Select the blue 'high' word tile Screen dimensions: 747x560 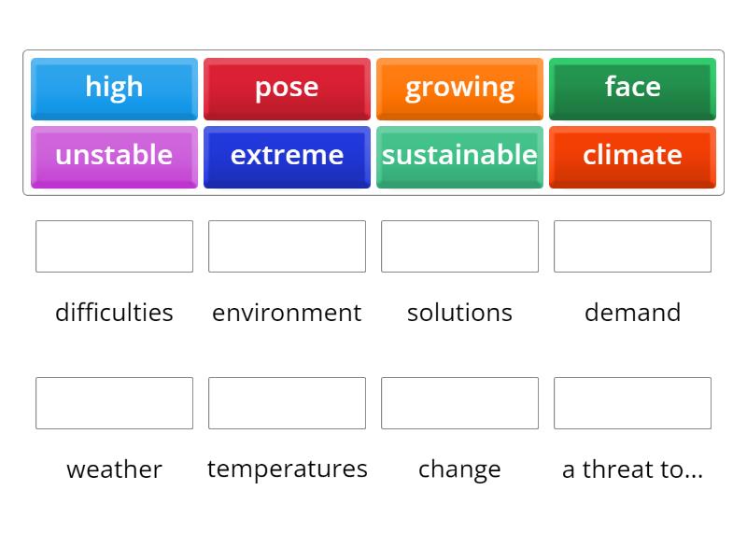pyautogui.click(x=114, y=87)
